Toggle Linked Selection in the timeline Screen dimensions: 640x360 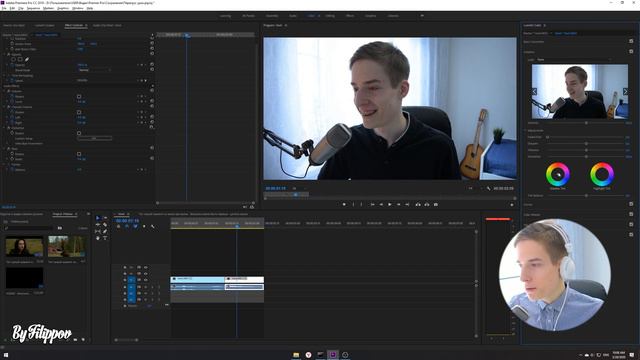(135, 227)
